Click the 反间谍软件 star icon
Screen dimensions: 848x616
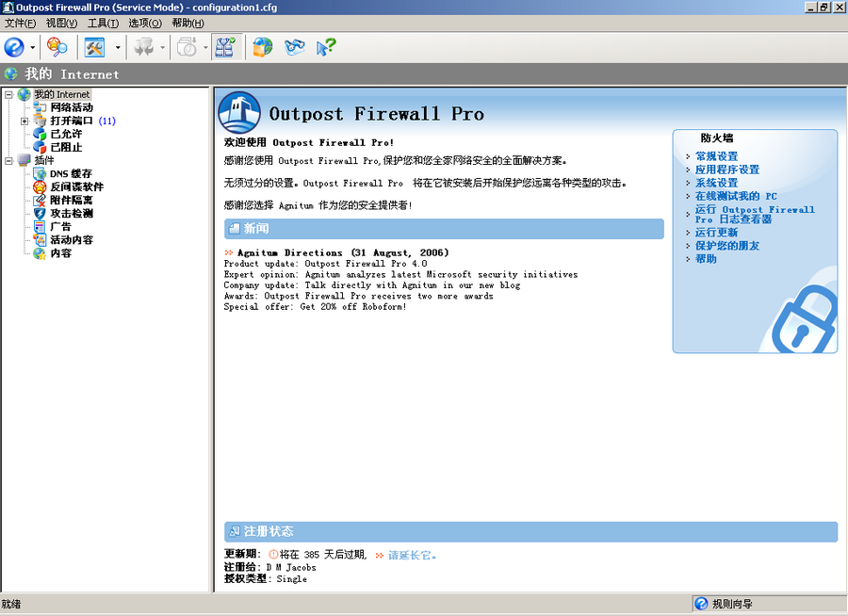pos(40,186)
